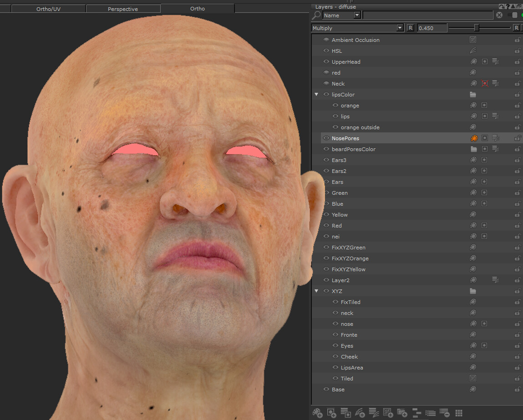This screenshot has height=420, width=523.
Task: Click the layer opacity slider handle
Action: tap(477, 28)
